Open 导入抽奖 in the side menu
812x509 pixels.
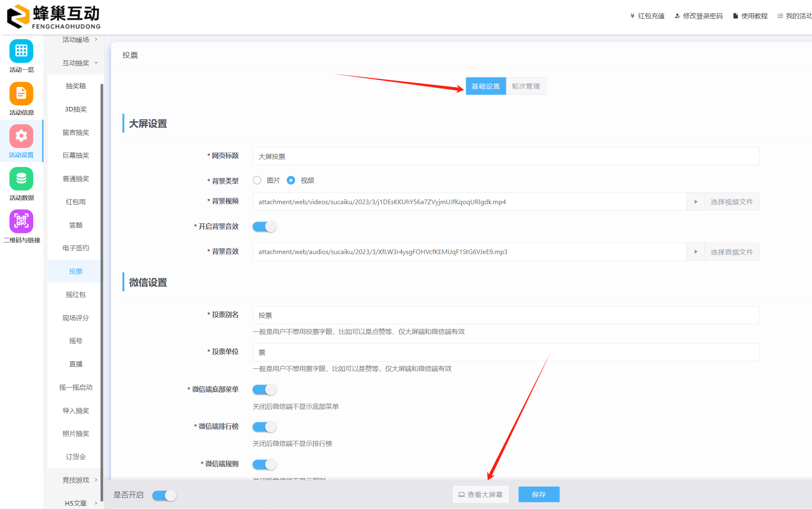click(x=76, y=410)
